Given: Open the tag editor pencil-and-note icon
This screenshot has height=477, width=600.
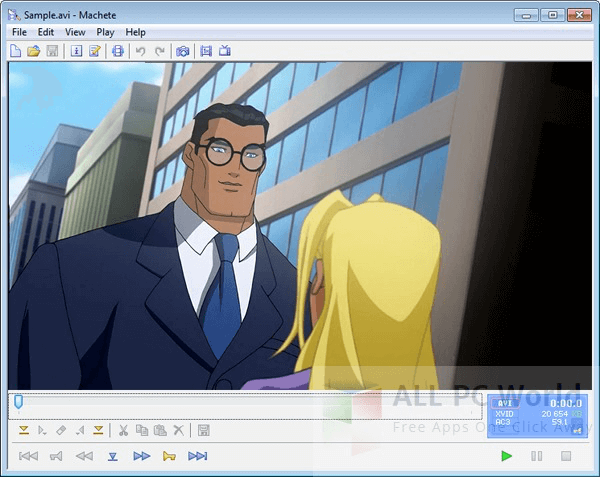Looking at the screenshot, I should tap(95, 51).
